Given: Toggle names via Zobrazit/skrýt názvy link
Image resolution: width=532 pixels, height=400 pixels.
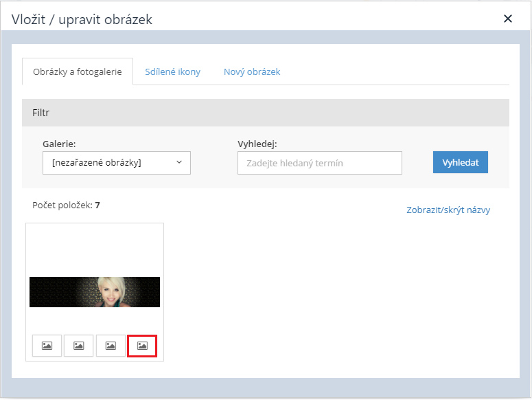Looking at the screenshot, I should coord(448,210).
